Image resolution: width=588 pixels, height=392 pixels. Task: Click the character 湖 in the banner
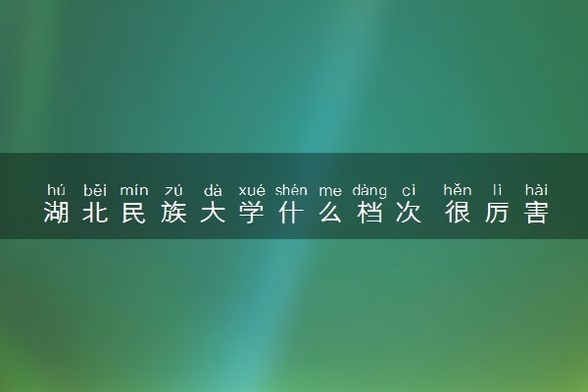click(56, 213)
